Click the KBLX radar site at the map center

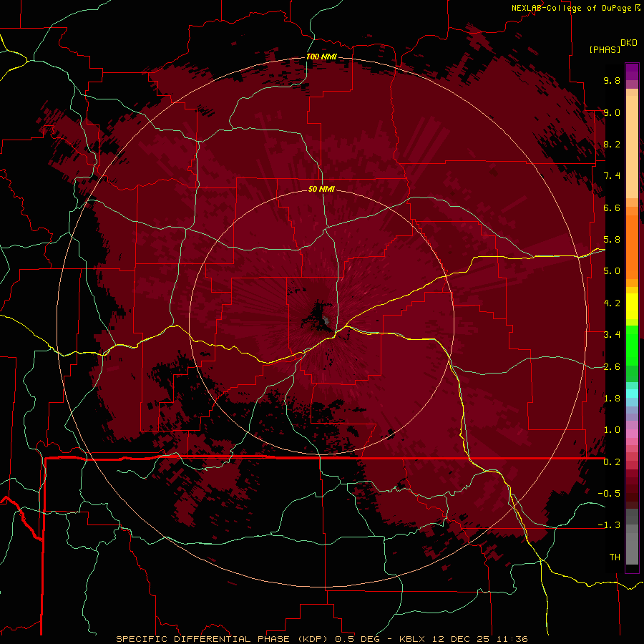click(x=326, y=320)
